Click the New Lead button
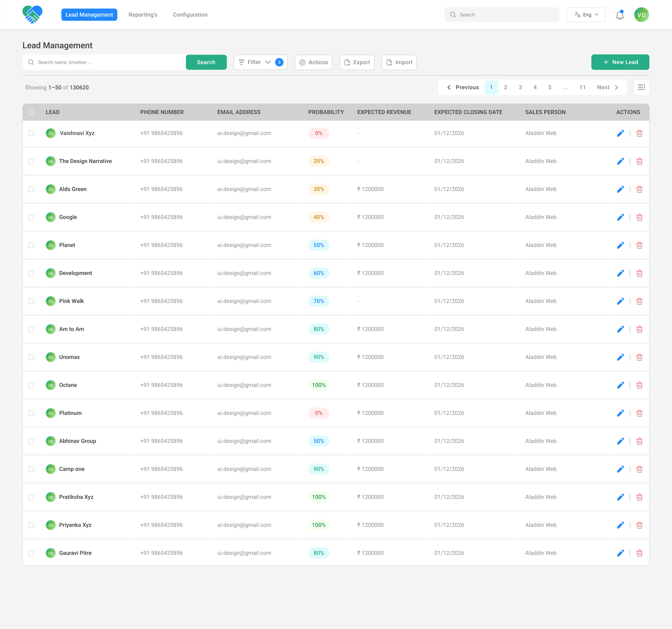Screen dimensions: 672x629 point(620,62)
